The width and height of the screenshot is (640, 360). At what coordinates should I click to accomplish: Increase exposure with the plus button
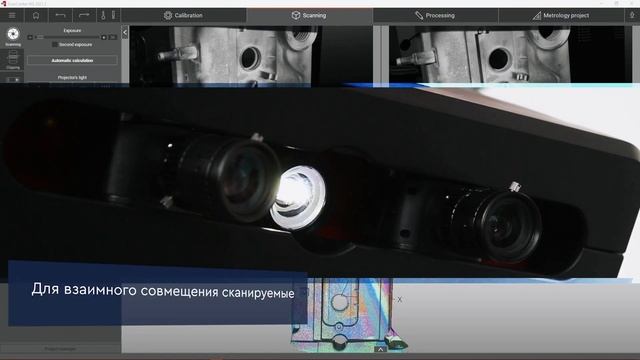[x=104, y=37]
